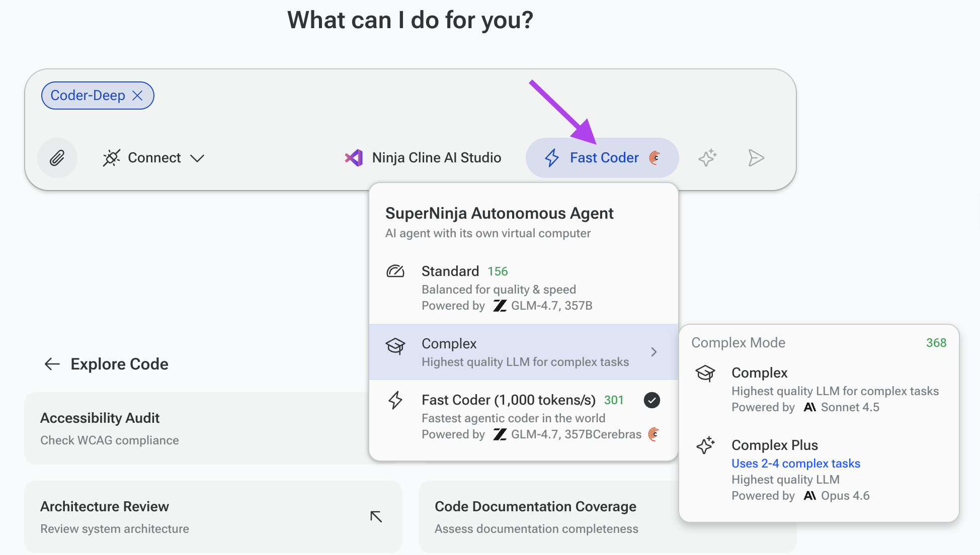This screenshot has width=980, height=555.
Task: Select the Standard agent mode
Action: pos(523,288)
